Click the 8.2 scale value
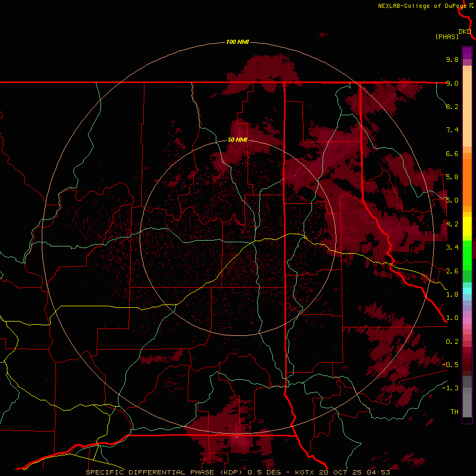This screenshot has width=476, height=476. click(x=452, y=106)
